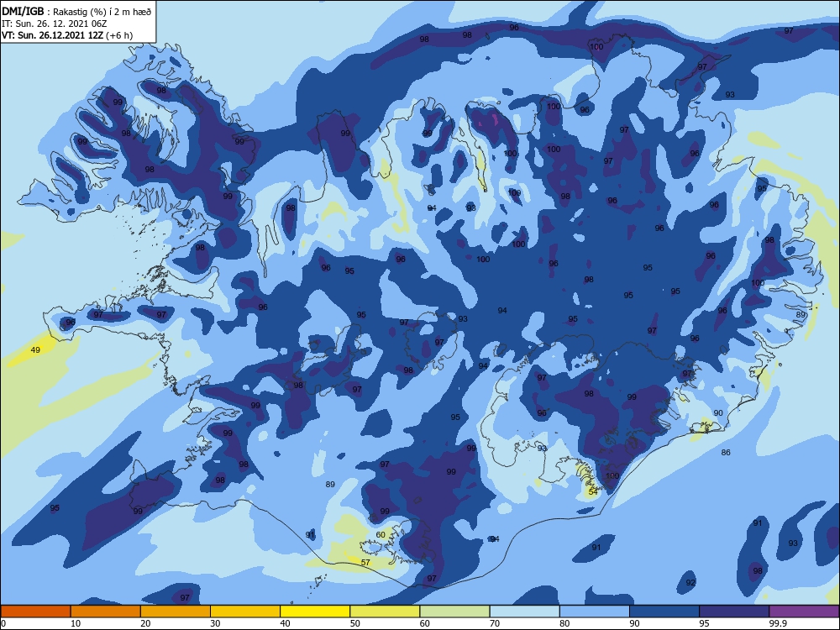840x630 pixels.
Task: Click the '54' humidity value on the map
Action: (592, 491)
